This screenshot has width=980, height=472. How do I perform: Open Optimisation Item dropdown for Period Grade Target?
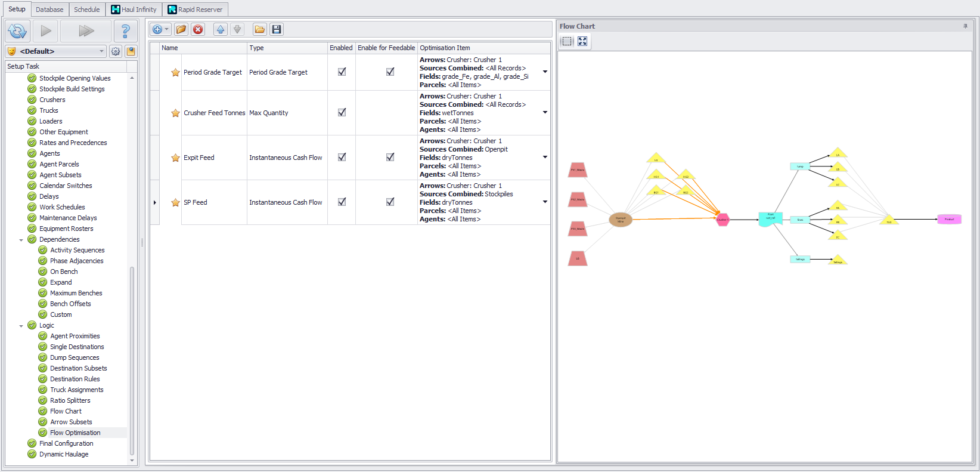(x=545, y=72)
